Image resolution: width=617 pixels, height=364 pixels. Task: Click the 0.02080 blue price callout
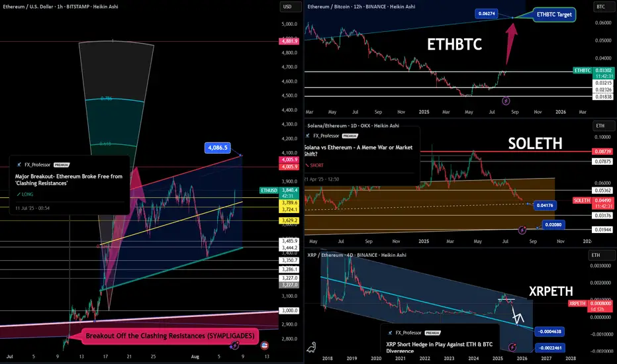click(553, 225)
